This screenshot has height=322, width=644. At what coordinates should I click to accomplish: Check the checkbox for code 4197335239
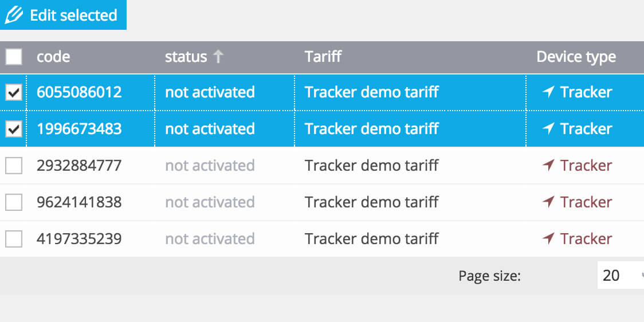point(14,239)
